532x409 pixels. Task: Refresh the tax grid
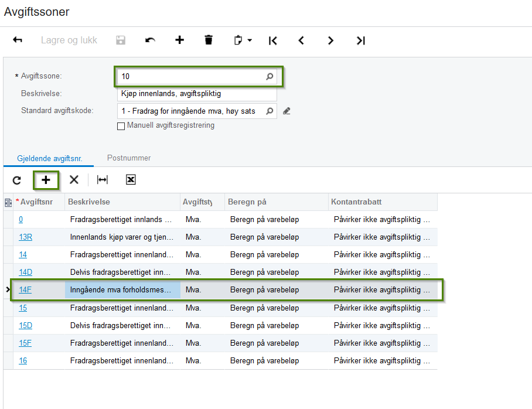click(17, 180)
